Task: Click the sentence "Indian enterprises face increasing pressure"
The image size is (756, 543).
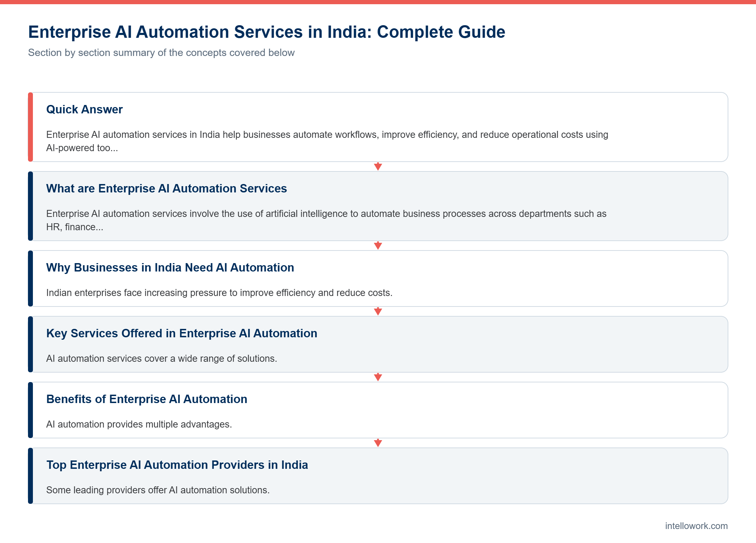Action: [219, 292]
